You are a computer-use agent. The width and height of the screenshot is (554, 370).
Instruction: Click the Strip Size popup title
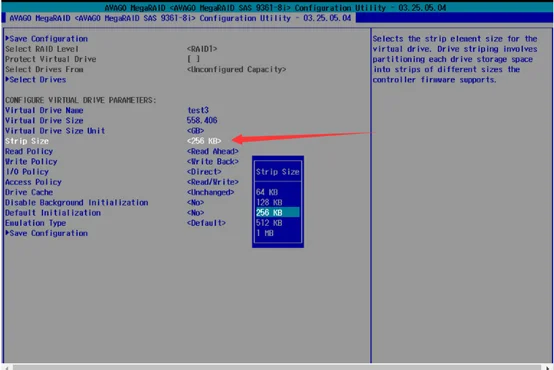[x=278, y=172]
